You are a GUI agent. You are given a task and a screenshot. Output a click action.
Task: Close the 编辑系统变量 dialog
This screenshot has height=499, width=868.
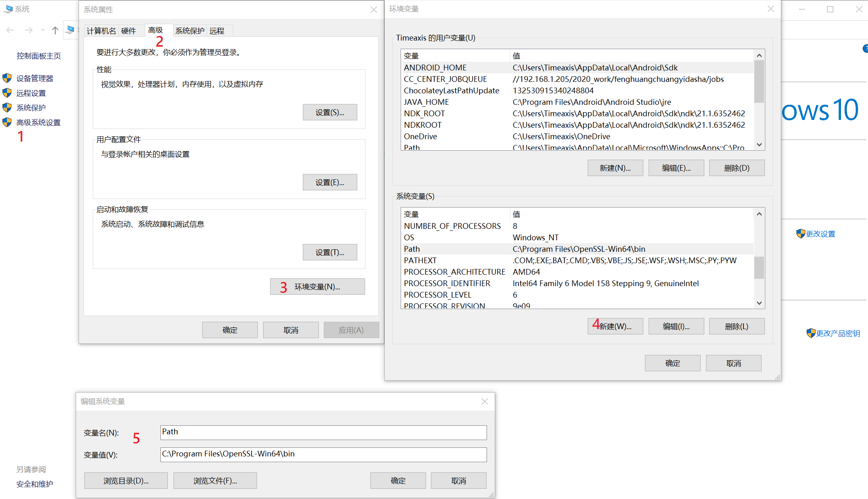click(485, 401)
